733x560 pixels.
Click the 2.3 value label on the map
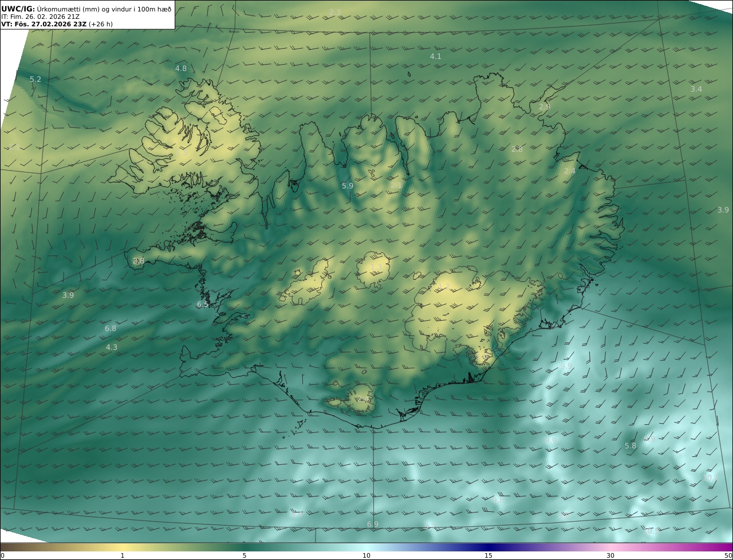coord(335,13)
